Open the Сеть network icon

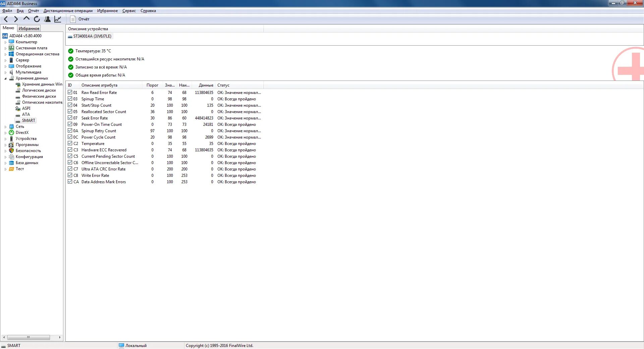point(12,127)
